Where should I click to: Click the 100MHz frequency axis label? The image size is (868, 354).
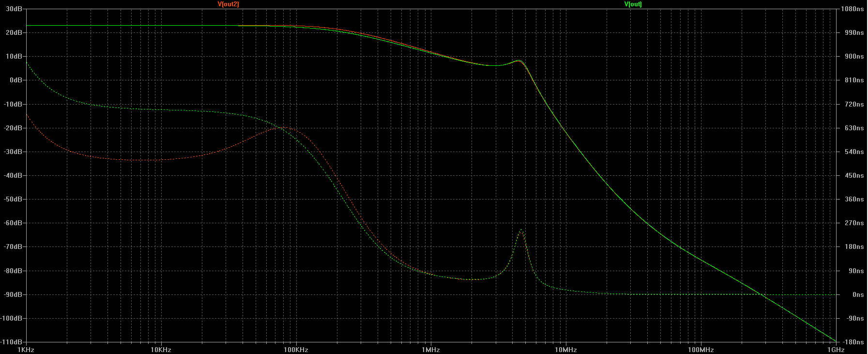click(700, 350)
